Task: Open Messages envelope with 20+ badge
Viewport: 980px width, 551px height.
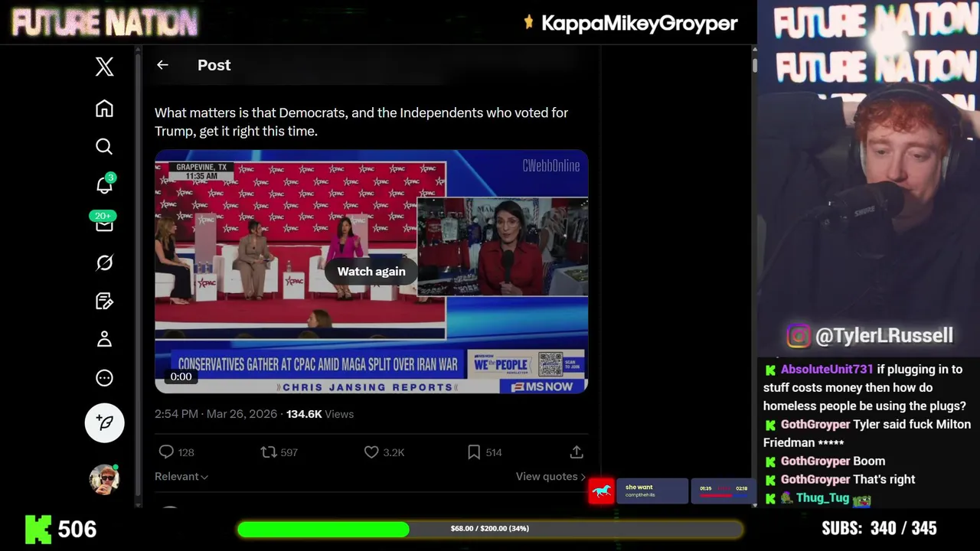Action: point(104,223)
